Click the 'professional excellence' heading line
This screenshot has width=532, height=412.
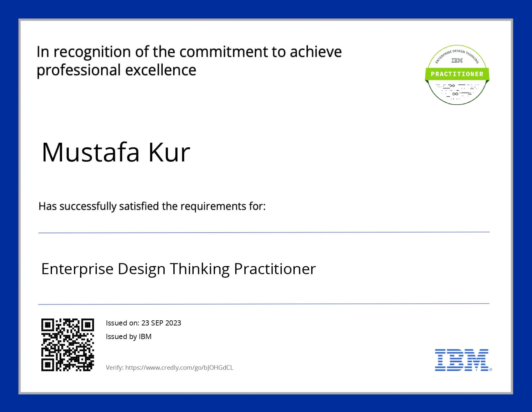click(116, 70)
